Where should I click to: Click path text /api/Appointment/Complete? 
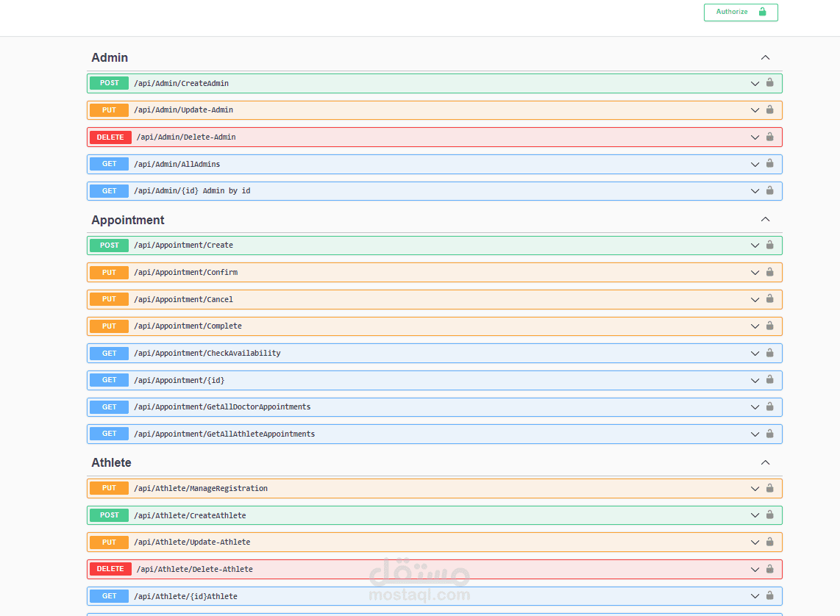[x=188, y=326]
